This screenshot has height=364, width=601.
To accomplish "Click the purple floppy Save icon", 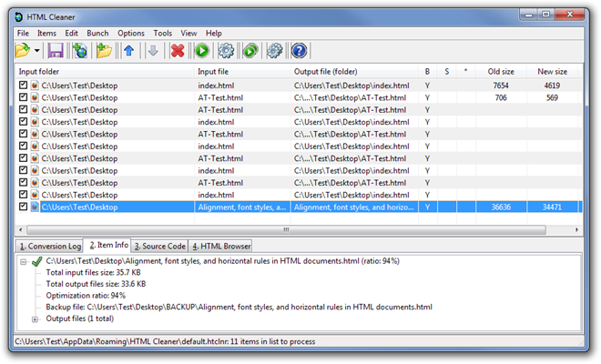I will coord(56,51).
